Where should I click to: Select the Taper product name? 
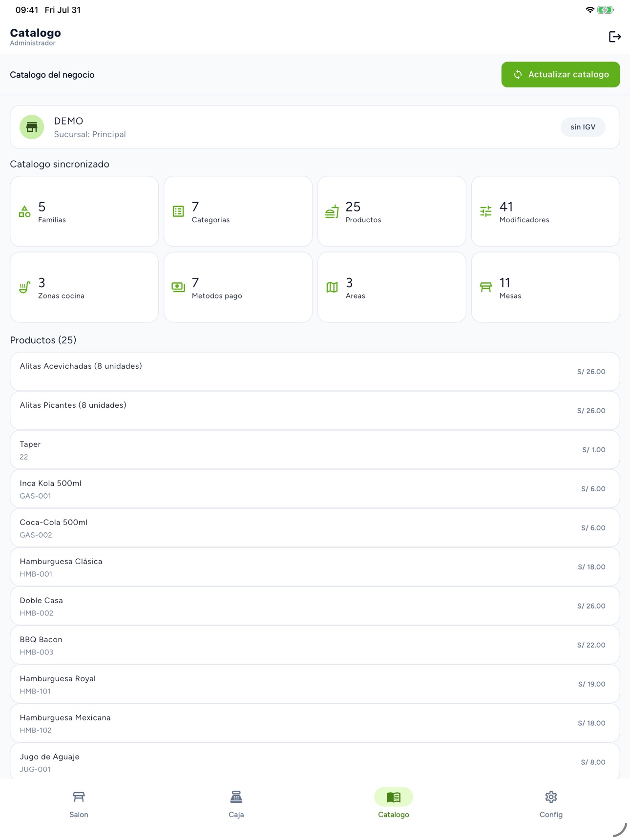[x=30, y=444]
